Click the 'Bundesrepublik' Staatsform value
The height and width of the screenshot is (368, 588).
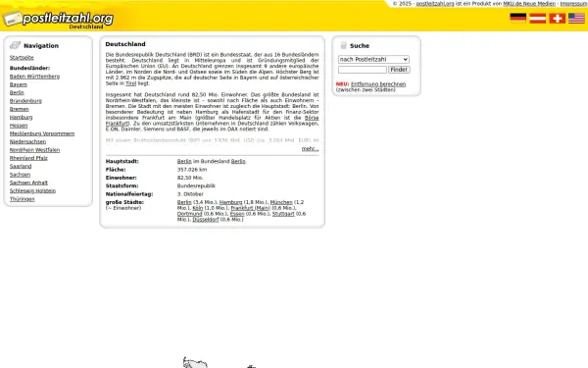tap(196, 185)
